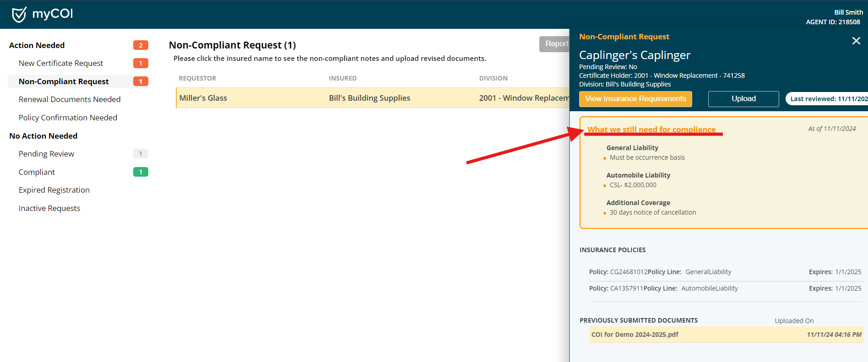868x362 pixels.
Task: Go to Pending Review list
Action: tap(46, 154)
